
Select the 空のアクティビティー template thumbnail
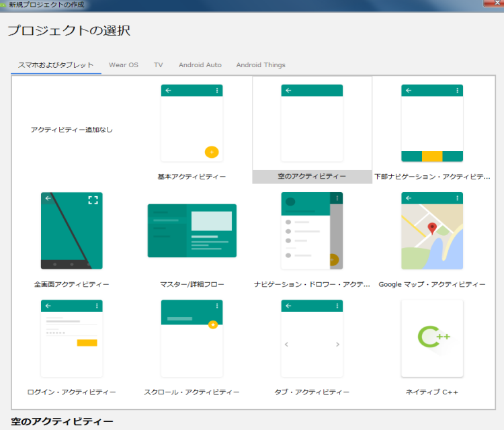click(x=312, y=123)
